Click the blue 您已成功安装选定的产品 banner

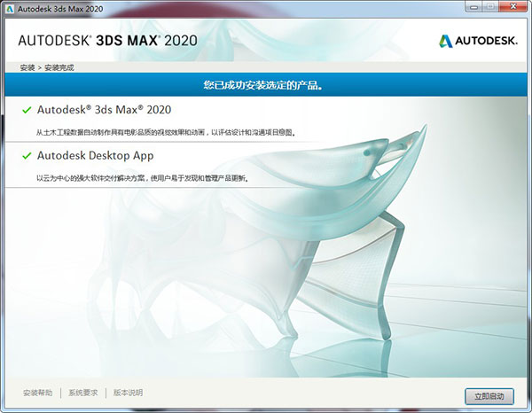click(266, 86)
